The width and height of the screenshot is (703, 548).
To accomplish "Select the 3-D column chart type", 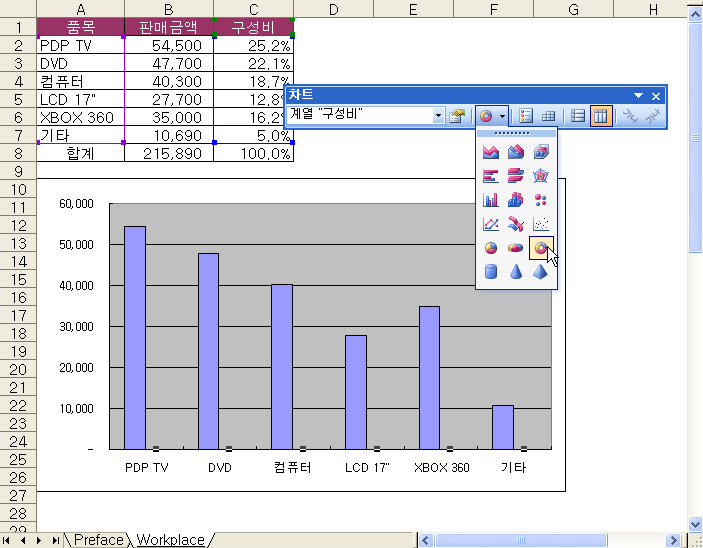I will 516,200.
